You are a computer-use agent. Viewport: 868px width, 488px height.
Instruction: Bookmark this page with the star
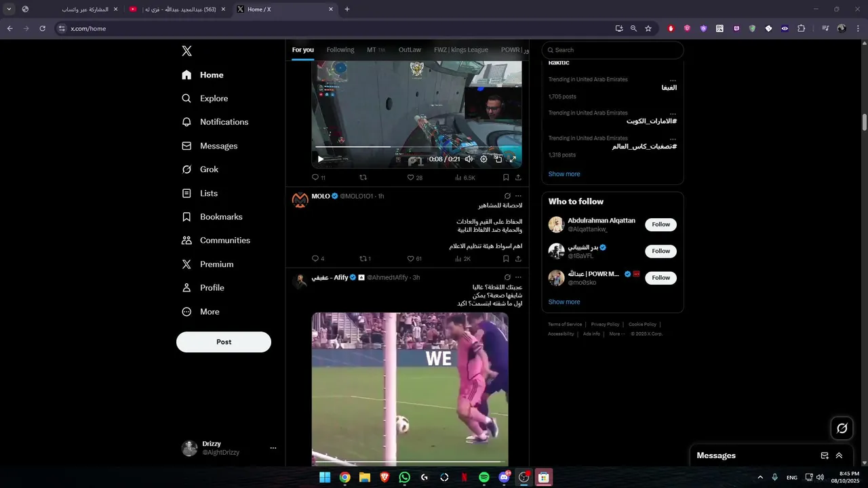648,28
